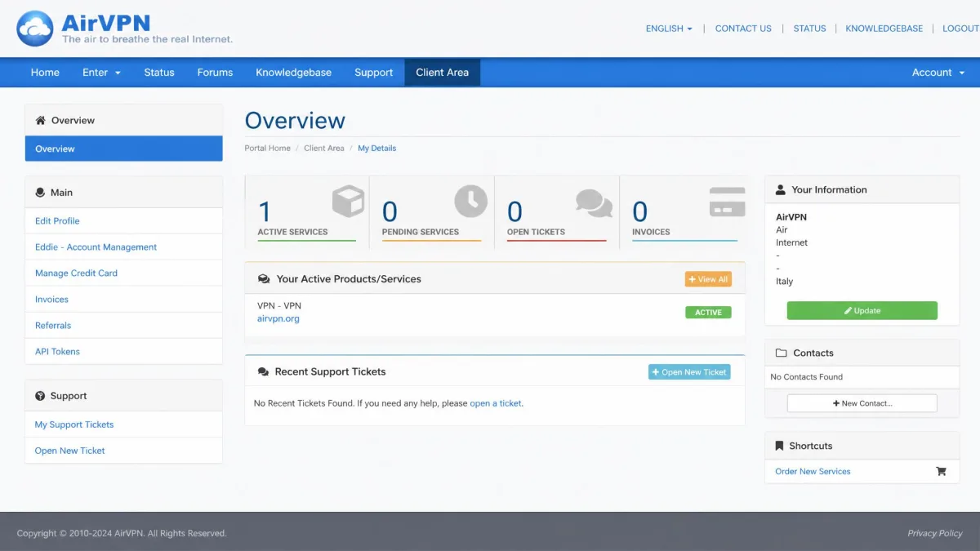
Task: Click STATUS in the top header links
Action: tap(809, 29)
